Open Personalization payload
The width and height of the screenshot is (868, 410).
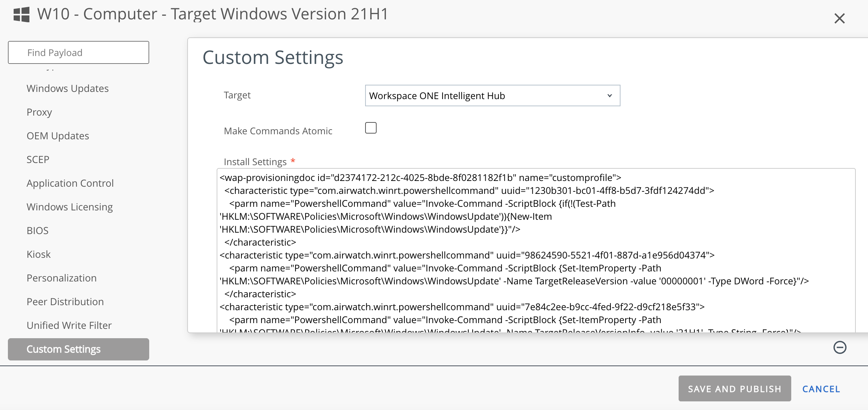(x=61, y=278)
